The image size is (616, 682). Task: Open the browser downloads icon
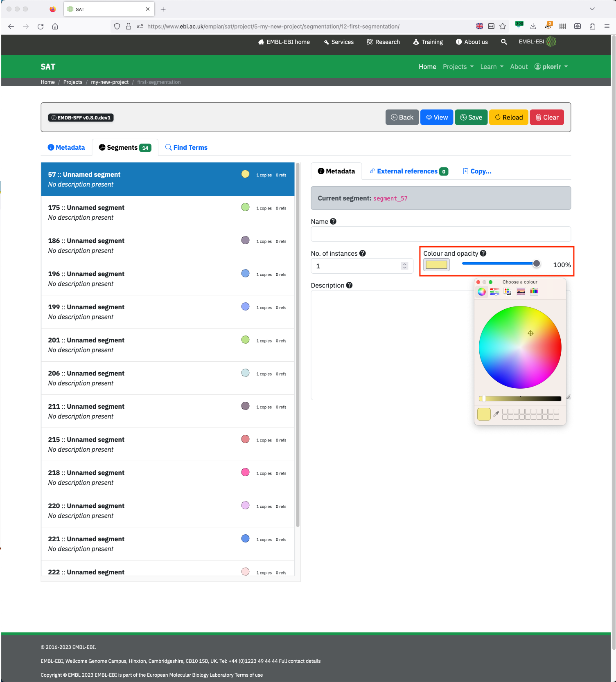[x=533, y=26]
